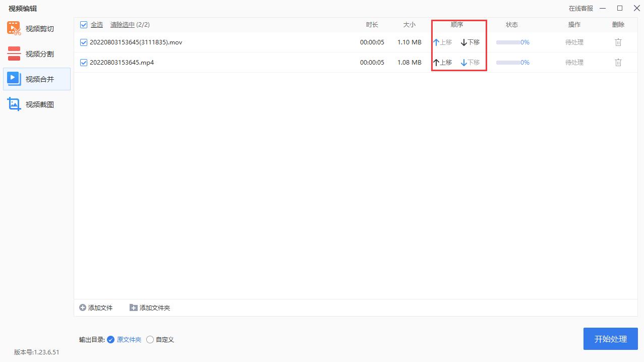Move the .mov file down with 下移
Image resolution: width=644 pixels, height=362 pixels.
(x=470, y=42)
